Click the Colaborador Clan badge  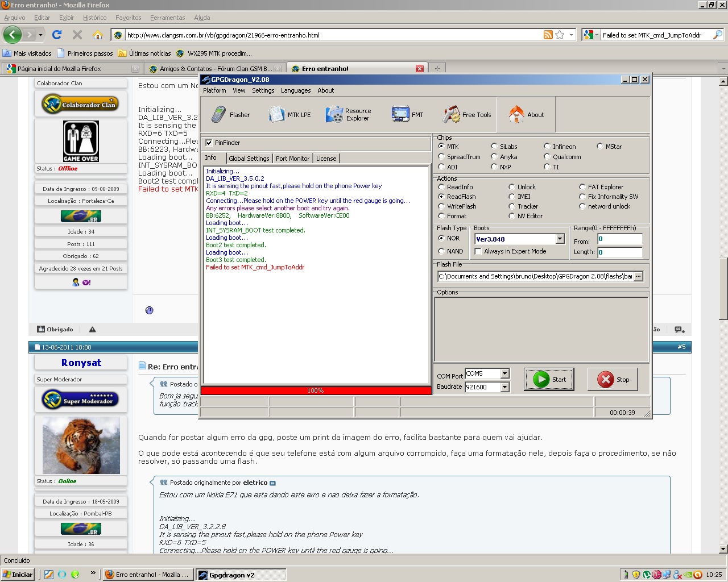[x=81, y=104]
